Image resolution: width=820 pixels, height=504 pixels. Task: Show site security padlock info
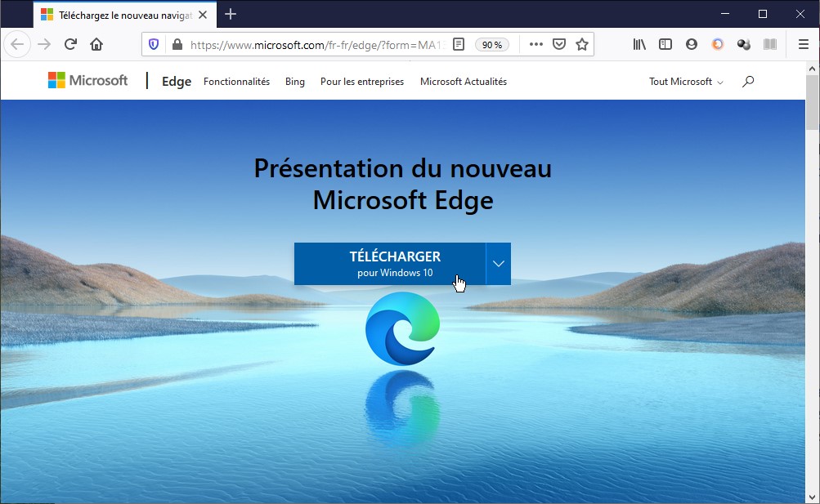pyautogui.click(x=177, y=44)
